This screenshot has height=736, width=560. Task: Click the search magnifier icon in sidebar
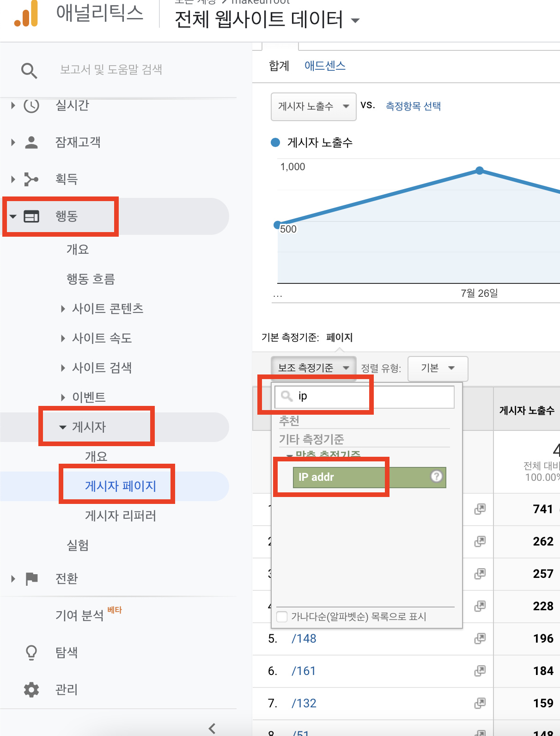point(29,71)
